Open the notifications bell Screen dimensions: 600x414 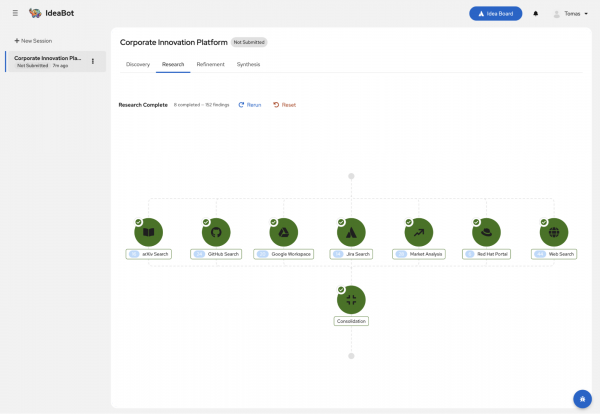point(536,14)
